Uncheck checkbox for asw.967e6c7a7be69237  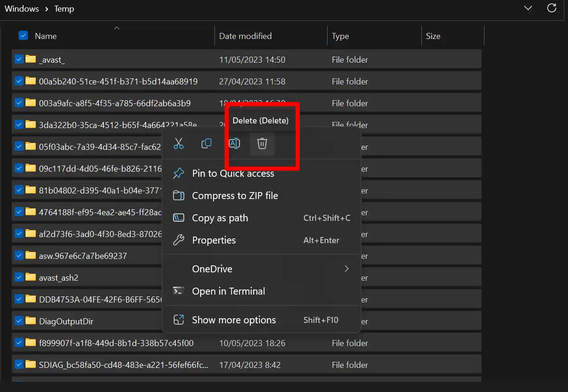pyautogui.click(x=19, y=255)
